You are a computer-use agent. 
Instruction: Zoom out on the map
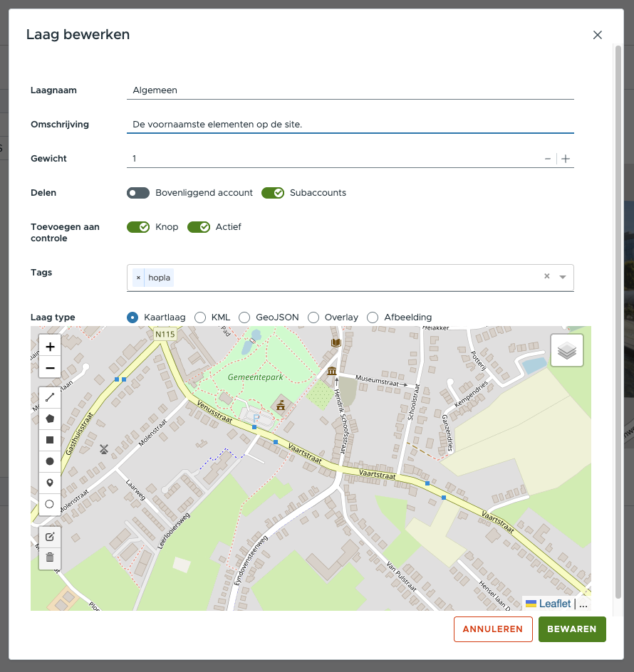click(x=50, y=368)
